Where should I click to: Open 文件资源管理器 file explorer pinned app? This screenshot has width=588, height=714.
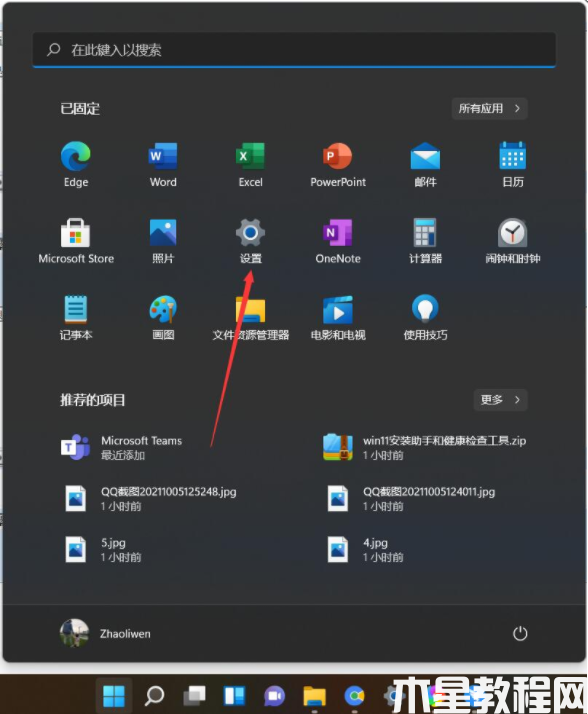click(251, 317)
